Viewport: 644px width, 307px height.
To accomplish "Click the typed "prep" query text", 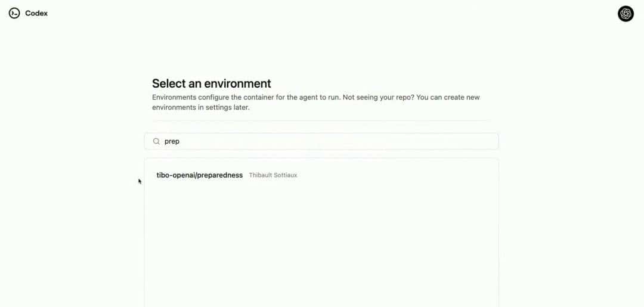I will pyautogui.click(x=172, y=141).
